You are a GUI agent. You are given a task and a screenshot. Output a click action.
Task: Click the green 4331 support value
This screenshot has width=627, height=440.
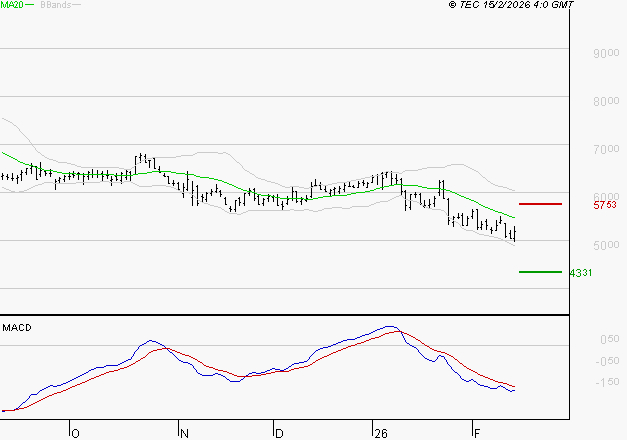pyautogui.click(x=581, y=273)
